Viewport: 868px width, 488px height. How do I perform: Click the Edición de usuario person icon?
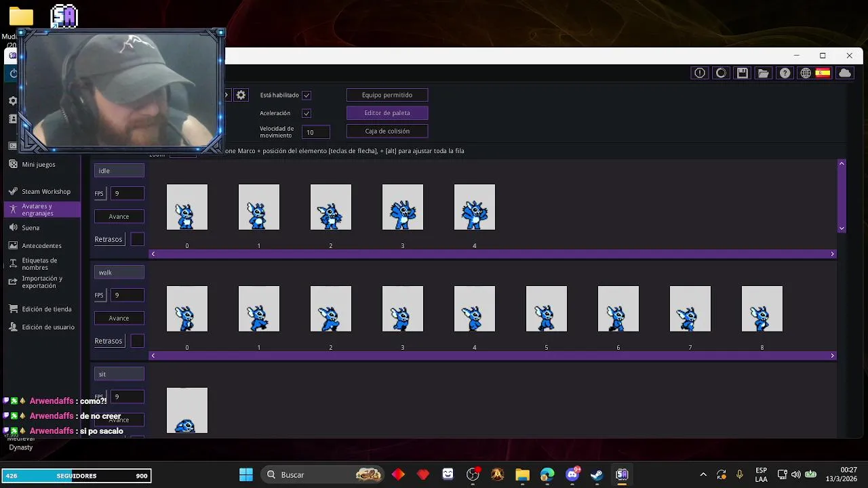pos(13,327)
